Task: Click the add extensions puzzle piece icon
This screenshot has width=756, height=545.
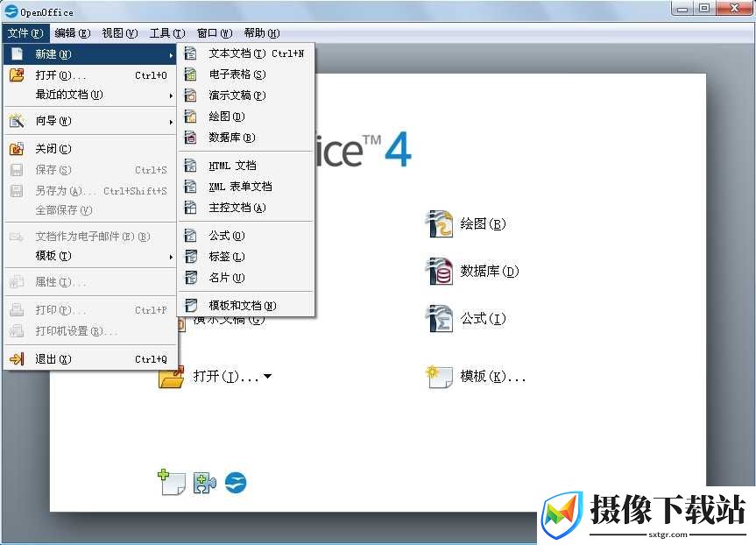Action: click(x=204, y=483)
